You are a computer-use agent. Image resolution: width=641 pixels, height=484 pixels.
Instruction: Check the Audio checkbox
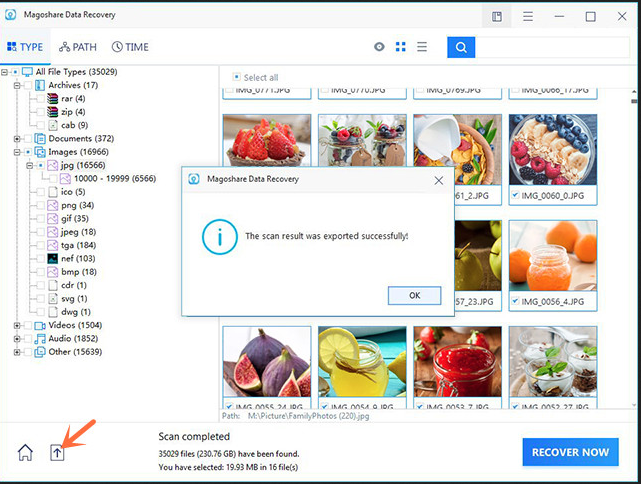[28, 338]
